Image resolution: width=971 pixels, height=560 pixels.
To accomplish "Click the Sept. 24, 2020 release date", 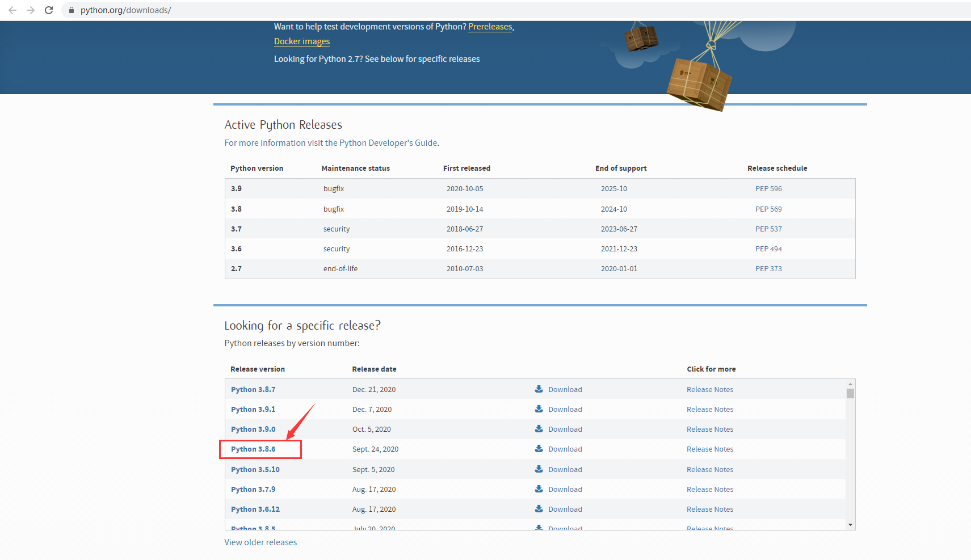I will pos(375,449).
